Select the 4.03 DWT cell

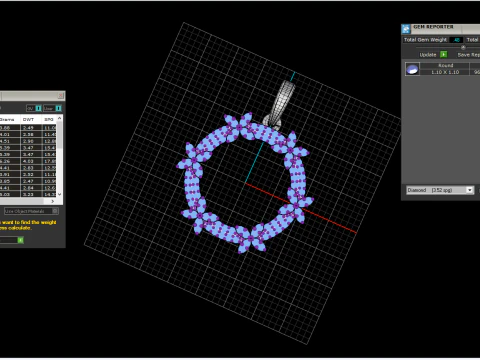coord(31,161)
